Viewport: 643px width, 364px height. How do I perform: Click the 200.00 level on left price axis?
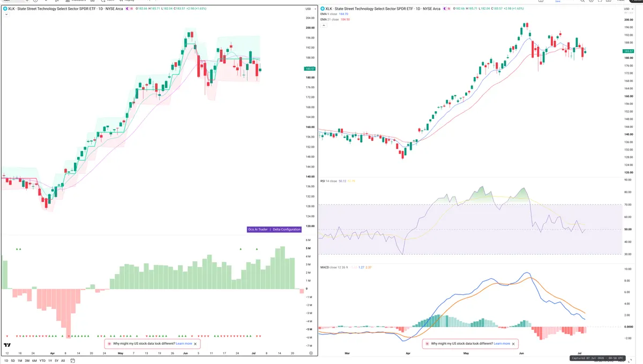310,28
